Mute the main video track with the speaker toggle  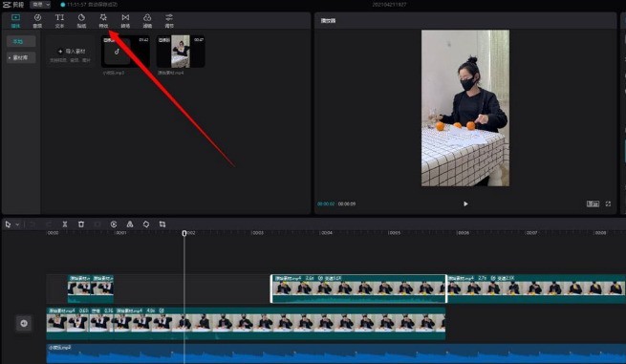pyautogui.click(x=24, y=323)
